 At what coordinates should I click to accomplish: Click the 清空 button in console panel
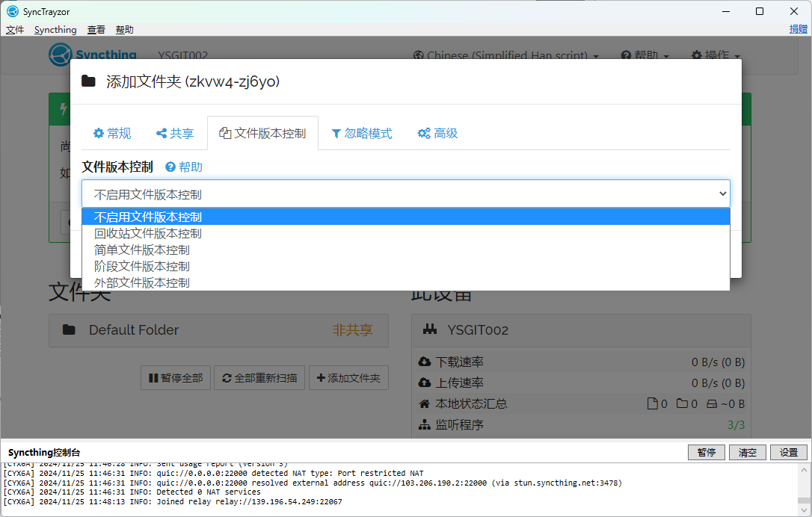click(x=747, y=452)
